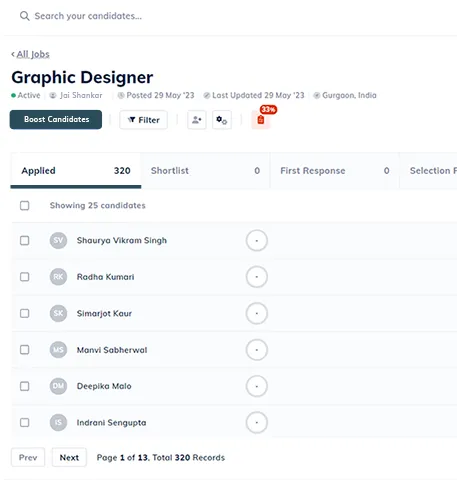Viewport: 457px width, 480px height.
Task: Click the Prev pagination button
Action: [x=28, y=457]
